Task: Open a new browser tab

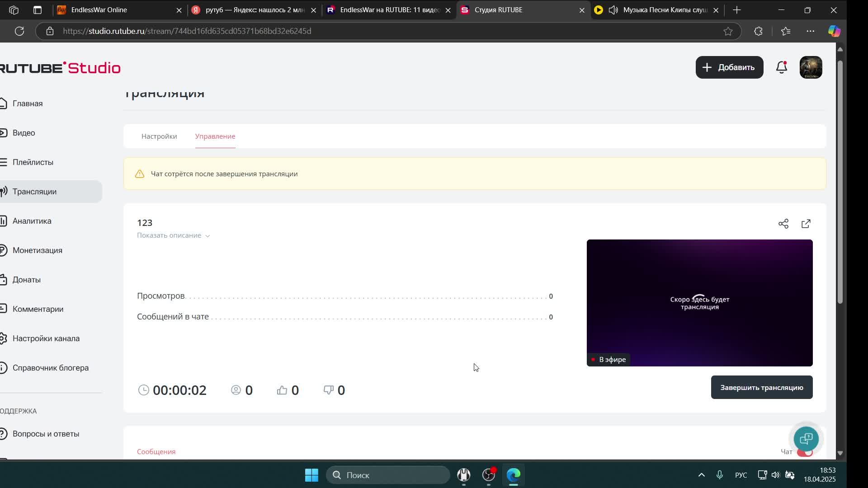Action: tap(737, 10)
